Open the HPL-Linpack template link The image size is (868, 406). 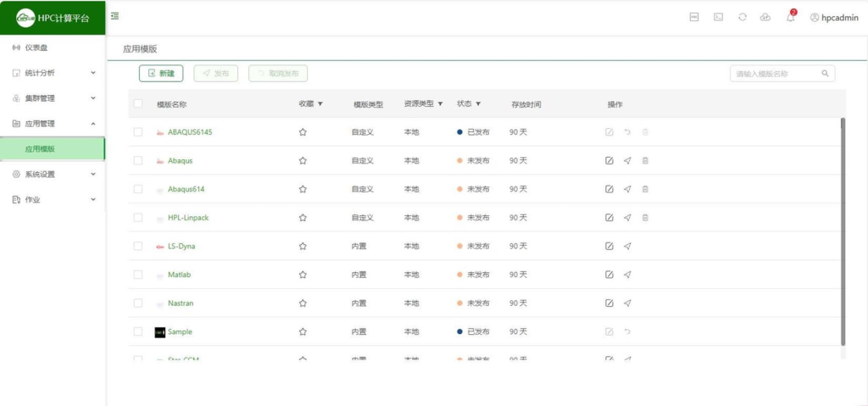(x=188, y=218)
